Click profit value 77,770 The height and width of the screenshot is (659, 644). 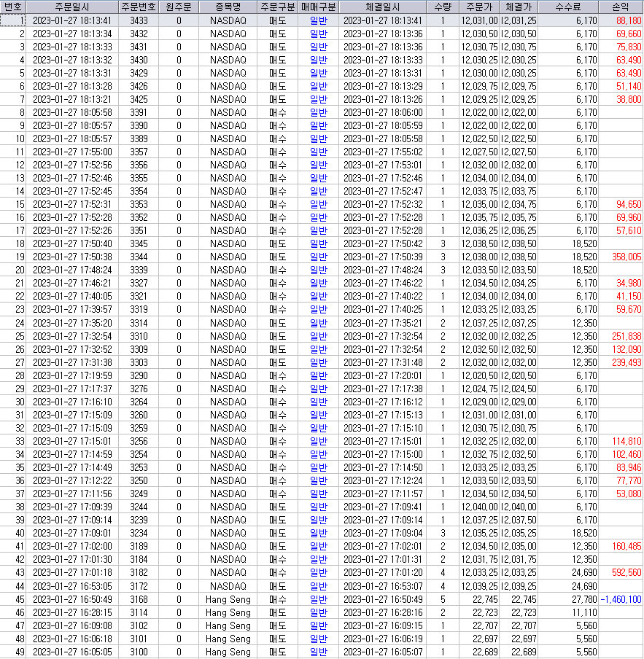pyautogui.click(x=629, y=480)
